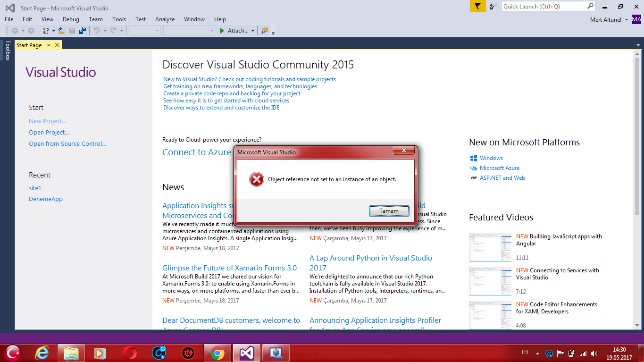The height and width of the screenshot is (362, 644).
Task: Click the Visual Studio logo in title bar
Action: coord(10,8)
